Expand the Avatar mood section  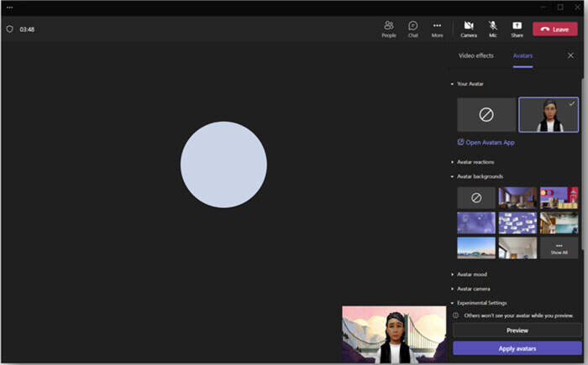click(471, 274)
